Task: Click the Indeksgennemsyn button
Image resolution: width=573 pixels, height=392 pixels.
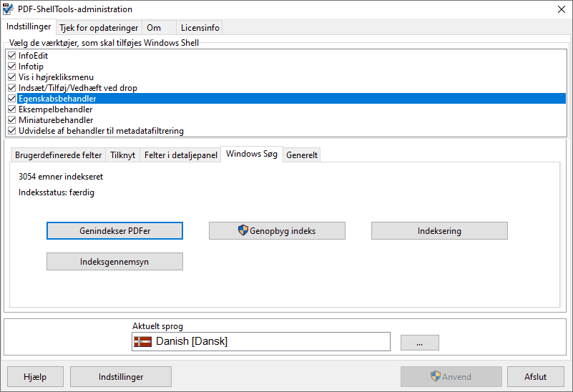Action: pyautogui.click(x=114, y=262)
